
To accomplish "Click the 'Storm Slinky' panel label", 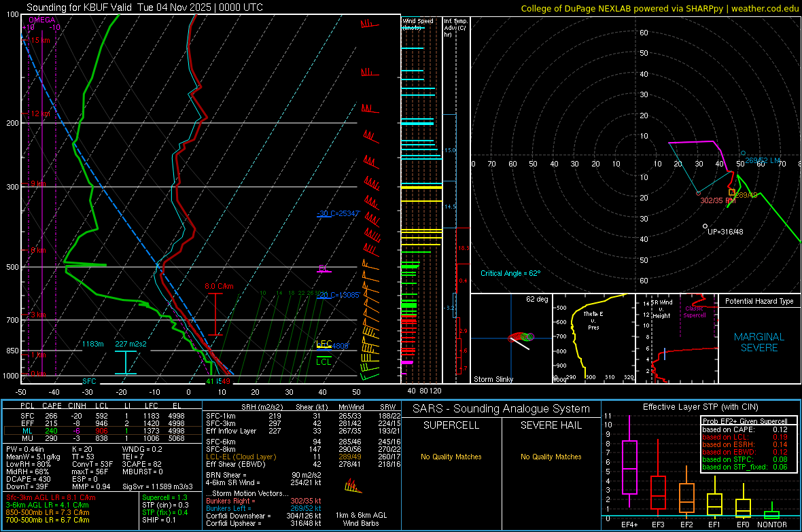I will (493, 379).
